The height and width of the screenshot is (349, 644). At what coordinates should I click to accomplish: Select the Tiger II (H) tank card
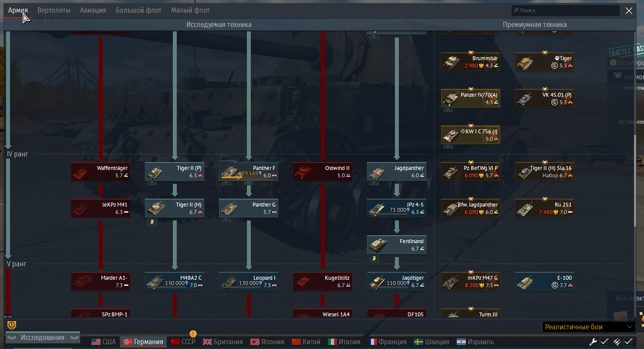pos(175,208)
